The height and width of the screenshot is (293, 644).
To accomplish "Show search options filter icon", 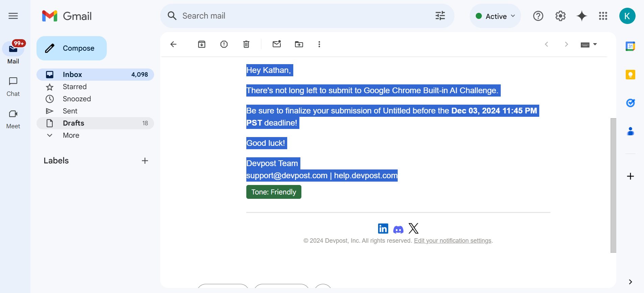I will pos(440,16).
